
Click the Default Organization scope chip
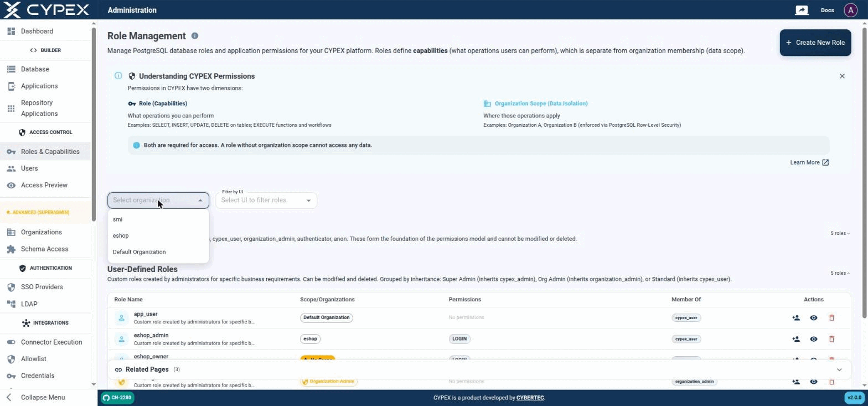(x=327, y=318)
